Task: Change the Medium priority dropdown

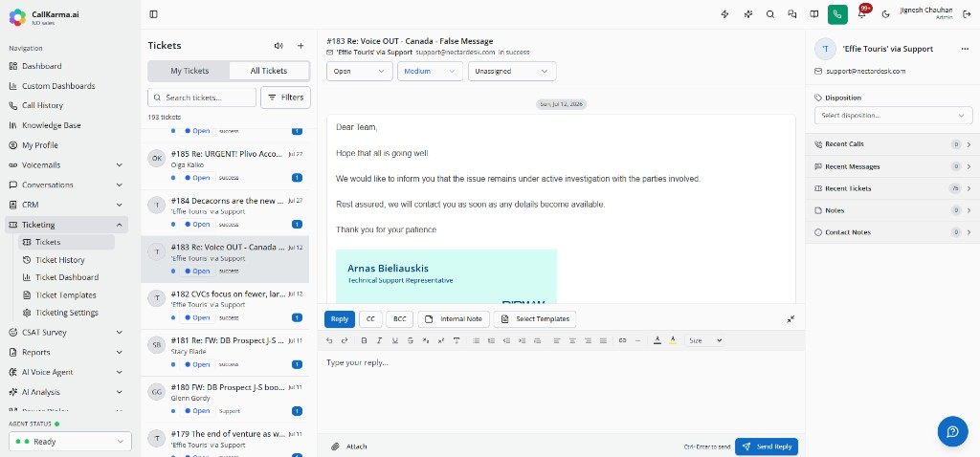Action: click(x=430, y=71)
